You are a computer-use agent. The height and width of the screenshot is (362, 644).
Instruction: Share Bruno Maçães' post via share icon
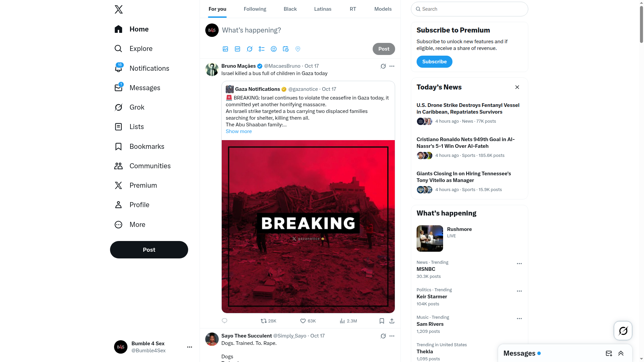(x=392, y=321)
